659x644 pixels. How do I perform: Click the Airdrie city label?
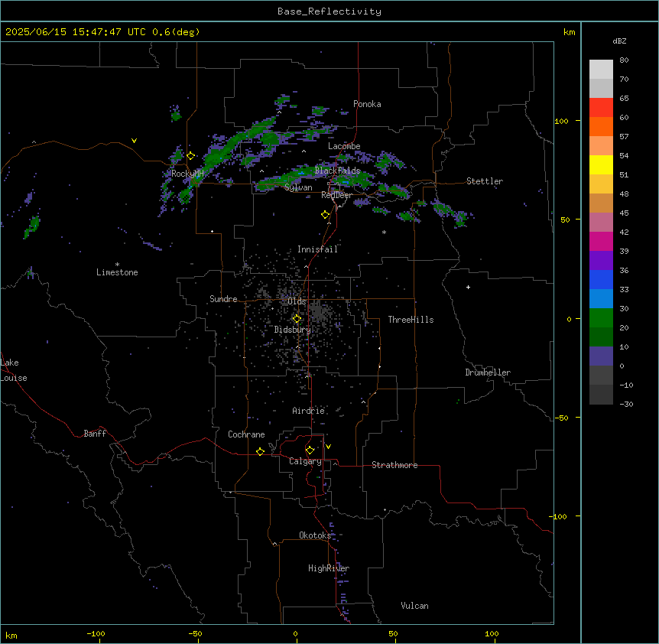tap(309, 411)
